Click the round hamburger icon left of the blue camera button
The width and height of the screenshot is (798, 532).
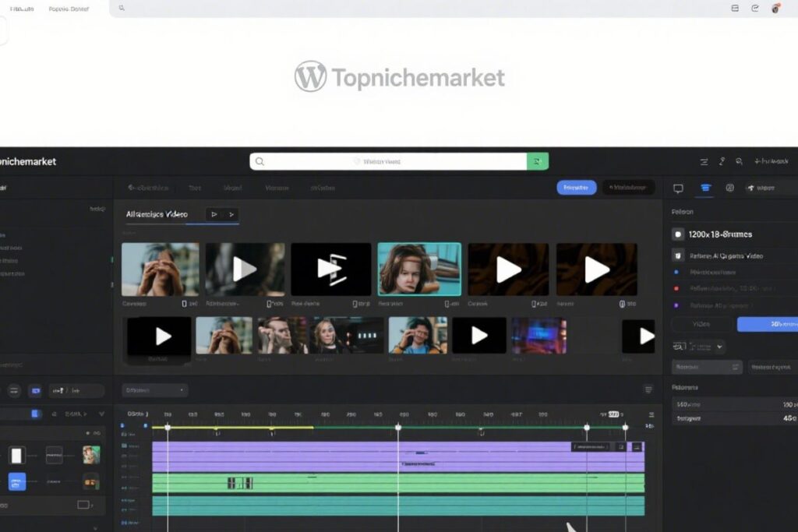(x=14, y=390)
